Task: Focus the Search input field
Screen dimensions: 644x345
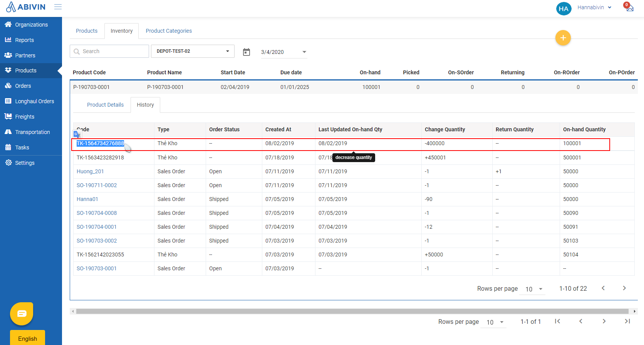Action: coord(109,51)
